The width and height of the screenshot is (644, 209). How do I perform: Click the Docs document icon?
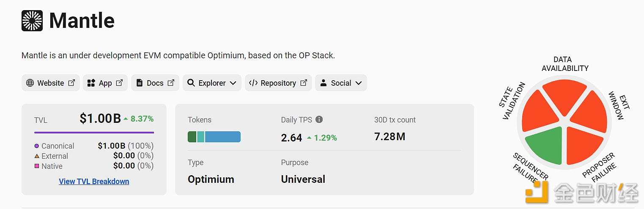(x=140, y=83)
